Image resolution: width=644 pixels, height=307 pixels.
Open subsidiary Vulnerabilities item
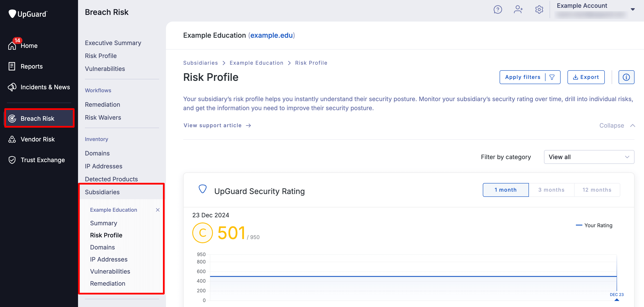coord(110,271)
